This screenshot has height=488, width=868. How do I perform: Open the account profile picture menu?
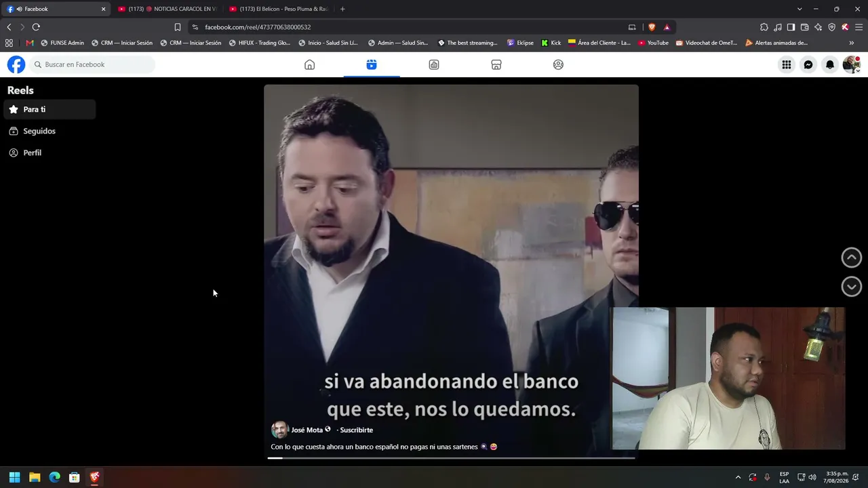point(851,64)
